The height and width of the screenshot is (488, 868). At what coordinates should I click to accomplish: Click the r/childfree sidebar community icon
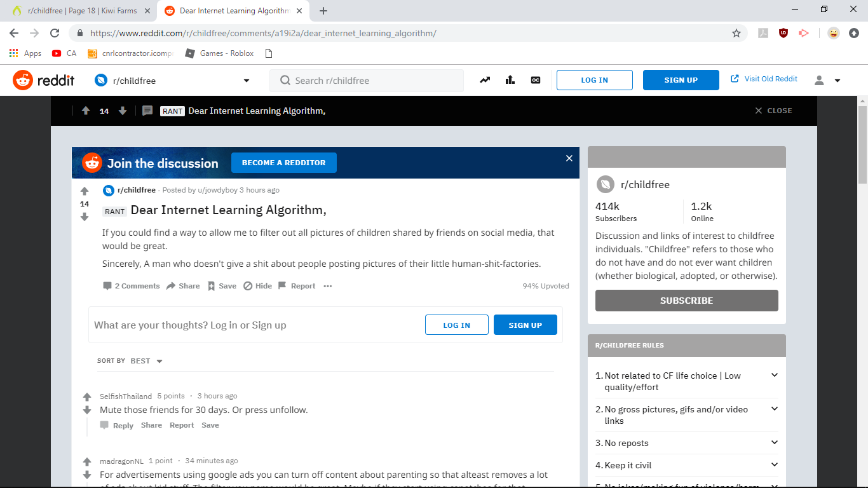click(x=606, y=184)
